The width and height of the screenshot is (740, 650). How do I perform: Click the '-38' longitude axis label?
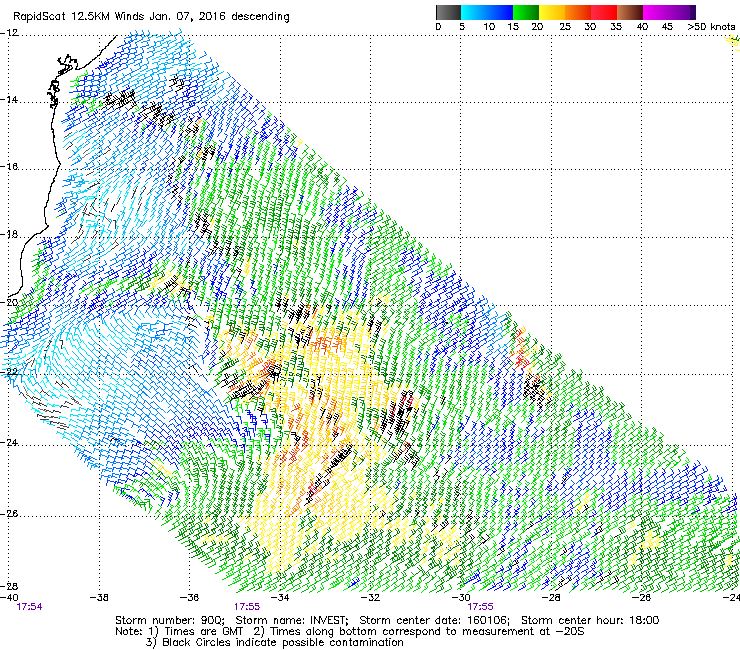click(x=99, y=598)
